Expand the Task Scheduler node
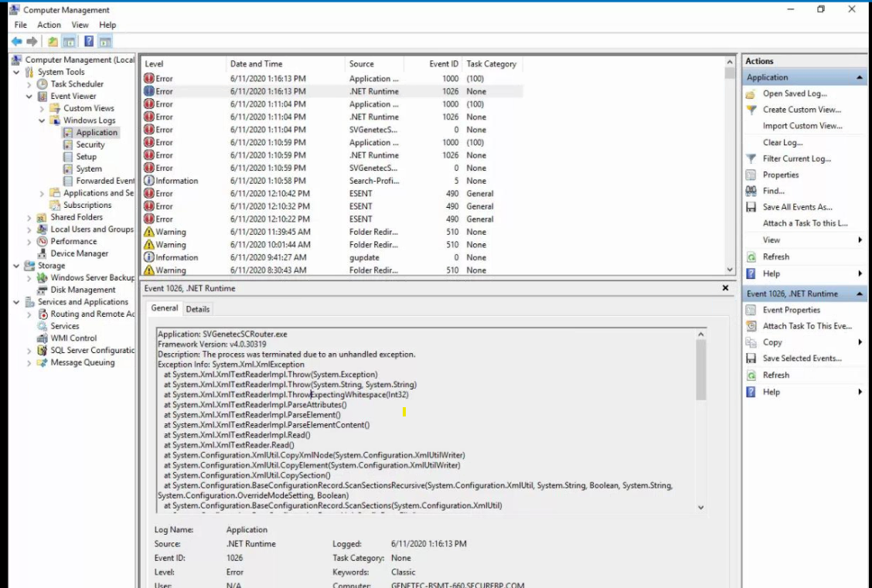Image resolution: width=872 pixels, height=588 pixels. point(29,84)
